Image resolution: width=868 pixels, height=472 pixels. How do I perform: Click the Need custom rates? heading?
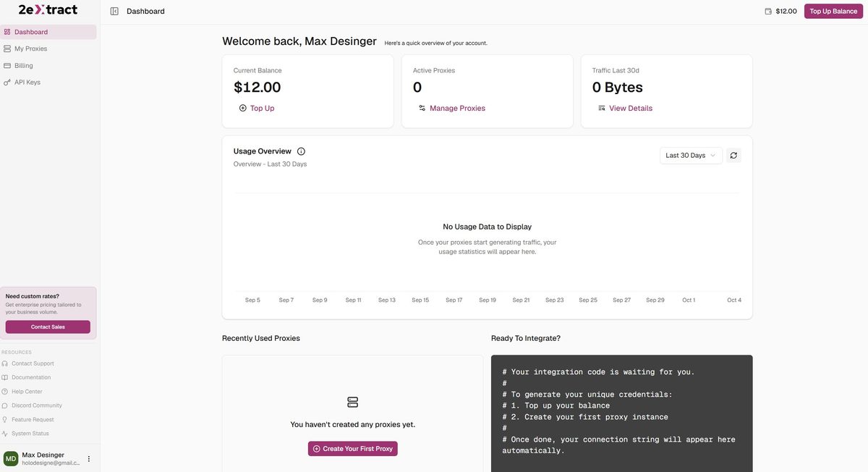(x=33, y=296)
